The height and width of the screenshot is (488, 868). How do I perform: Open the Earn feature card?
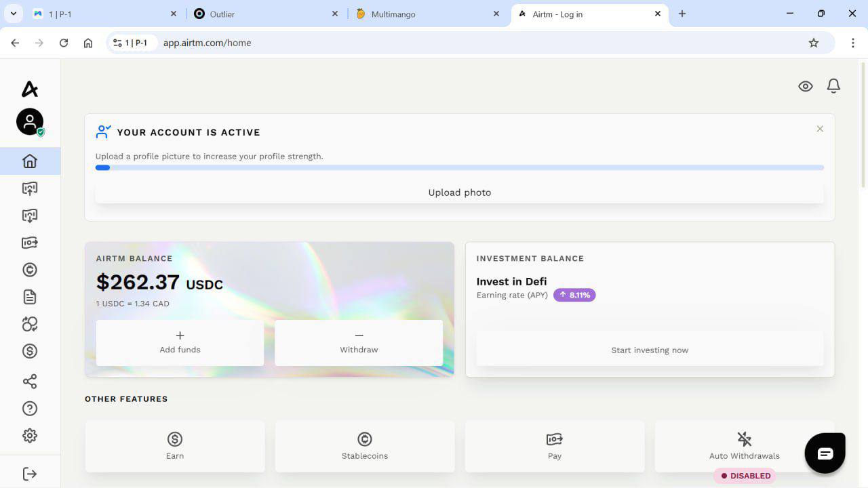tap(175, 446)
